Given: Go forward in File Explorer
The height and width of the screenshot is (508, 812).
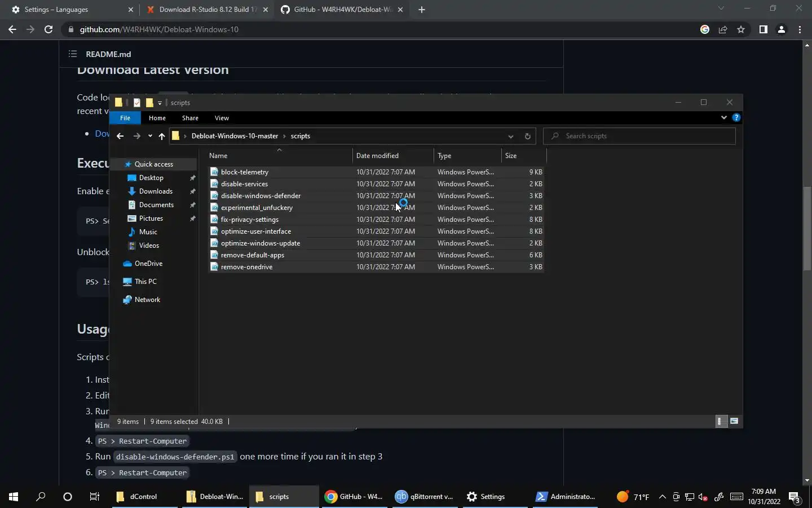Looking at the screenshot, I should 136,136.
